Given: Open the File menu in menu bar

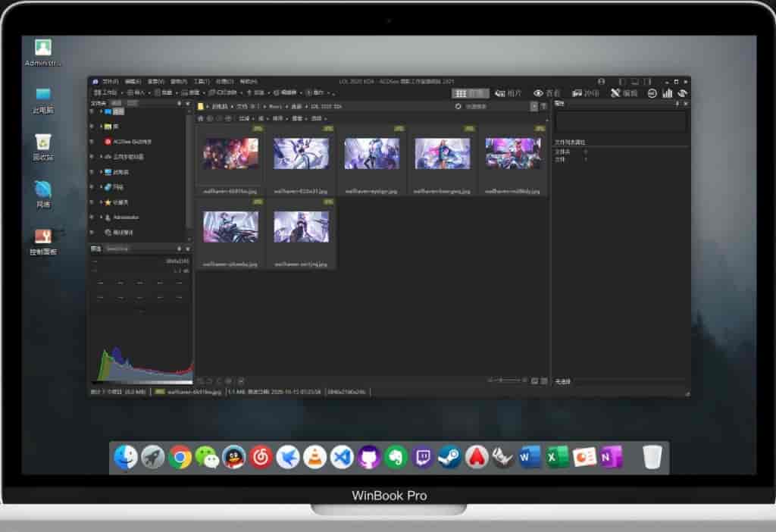Looking at the screenshot, I should point(111,81).
